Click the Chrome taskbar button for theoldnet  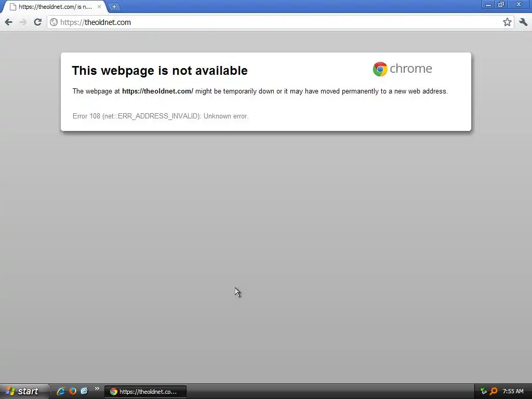(x=145, y=392)
